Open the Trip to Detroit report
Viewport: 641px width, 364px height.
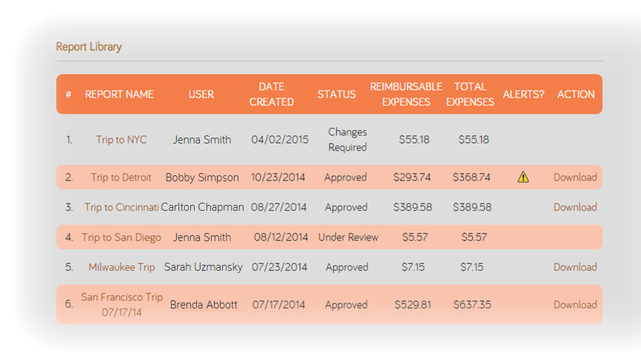click(x=121, y=178)
